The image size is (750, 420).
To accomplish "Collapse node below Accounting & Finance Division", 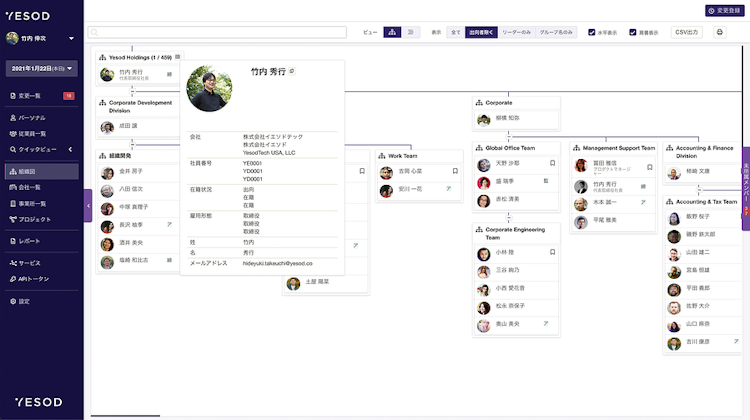I will (x=699, y=190).
